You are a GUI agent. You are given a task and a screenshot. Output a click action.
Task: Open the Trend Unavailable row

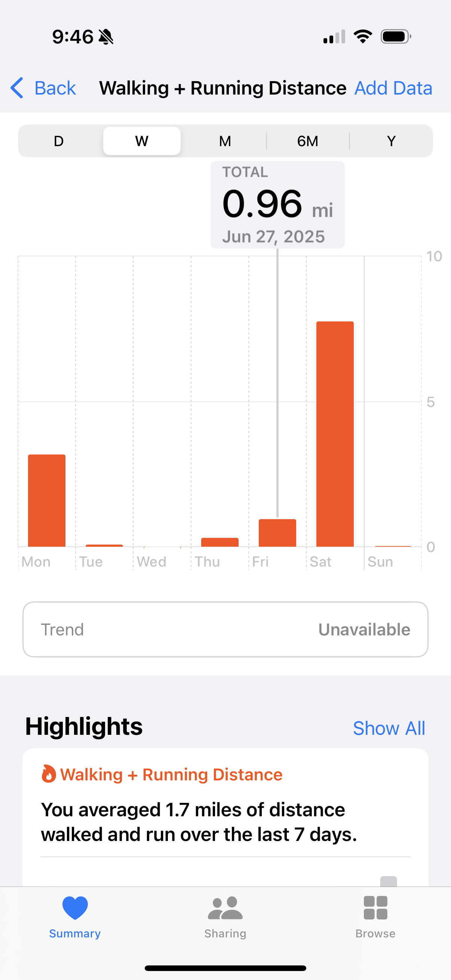tap(225, 629)
